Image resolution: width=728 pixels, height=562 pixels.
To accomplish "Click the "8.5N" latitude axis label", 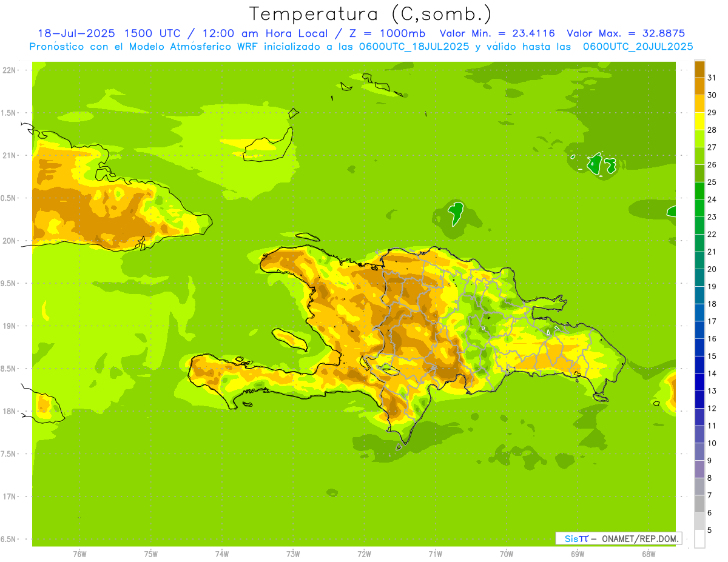I will tap(8, 369).
